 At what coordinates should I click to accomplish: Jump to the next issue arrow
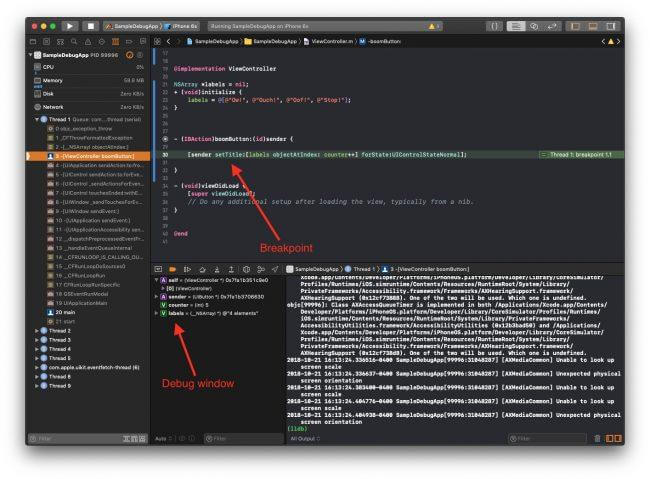pos(618,41)
